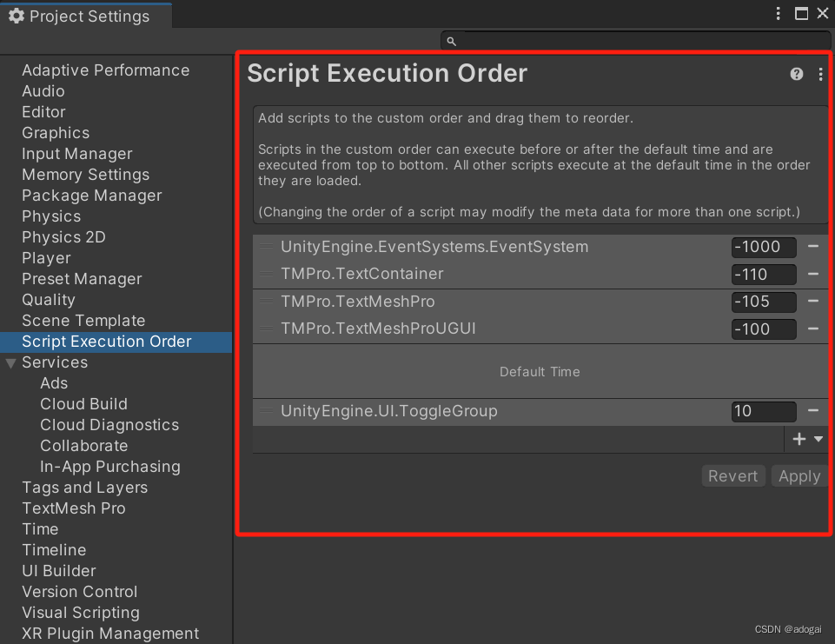Screen dimensions: 835x644
Task: Open Visual Scripting settings
Action: coord(81,613)
